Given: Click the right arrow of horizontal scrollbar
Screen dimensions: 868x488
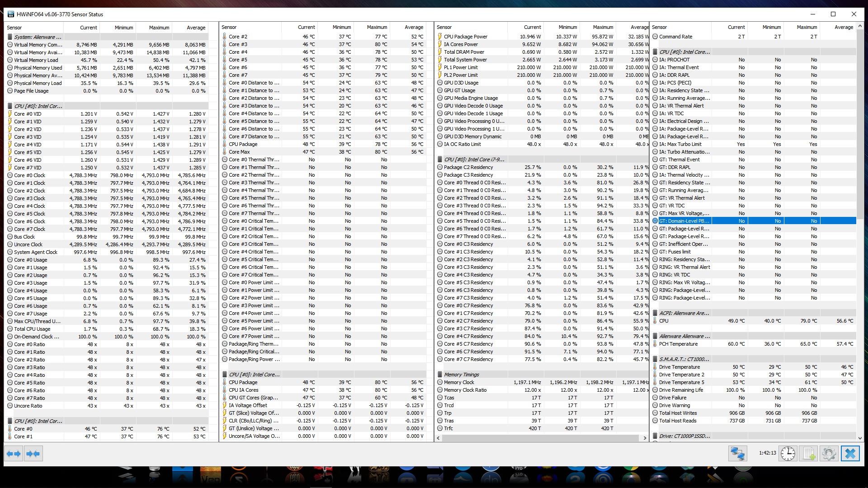Looking at the screenshot, I should (645, 438).
